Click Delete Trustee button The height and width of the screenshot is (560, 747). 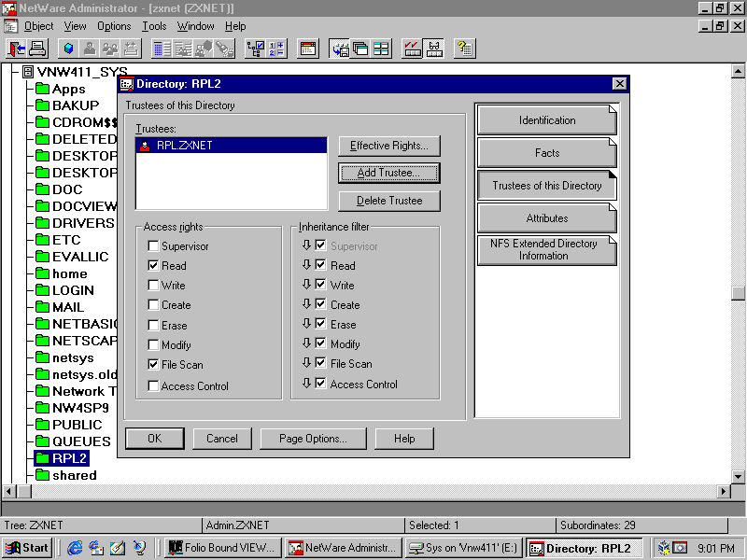[x=389, y=201]
